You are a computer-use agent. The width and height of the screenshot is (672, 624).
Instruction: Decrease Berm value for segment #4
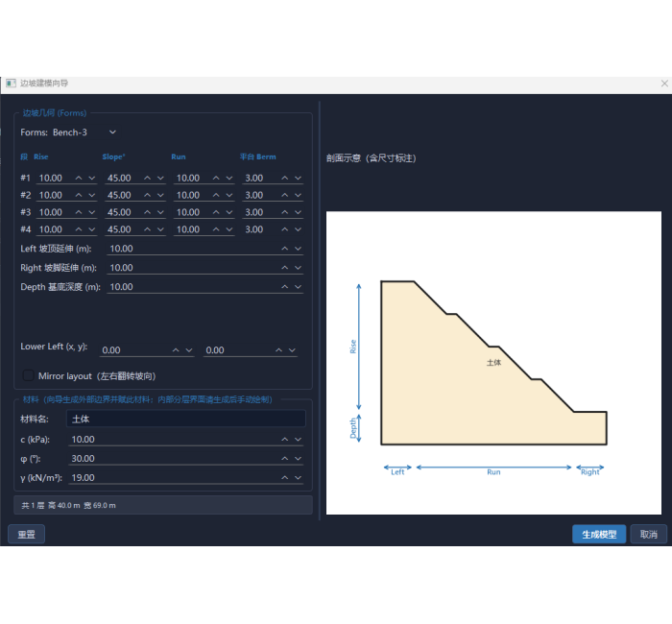299,229
